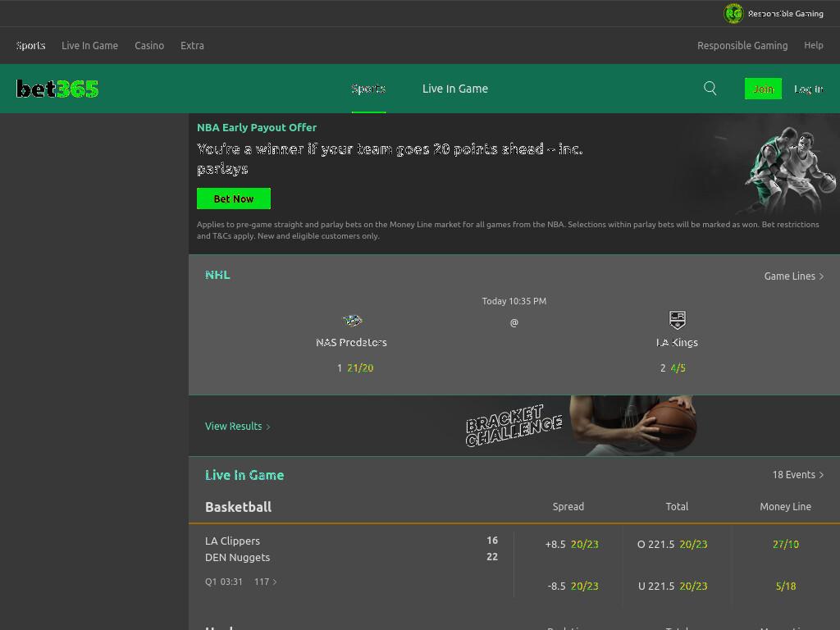Image resolution: width=840 pixels, height=630 pixels.
Task: Select Over 221.5 total odds
Action: pyautogui.click(x=673, y=545)
